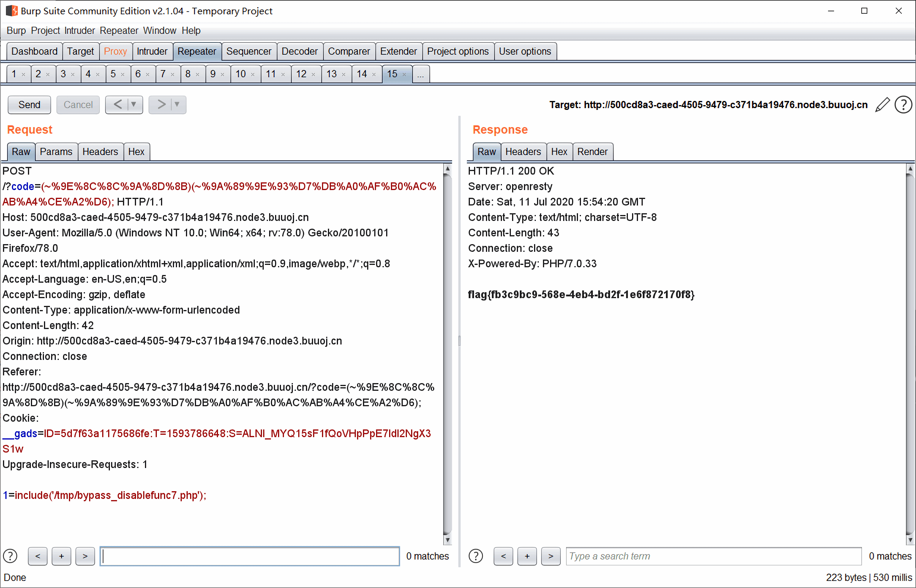This screenshot has height=588, width=916.
Task: Switch to the Sequencer tab
Action: (249, 51)
